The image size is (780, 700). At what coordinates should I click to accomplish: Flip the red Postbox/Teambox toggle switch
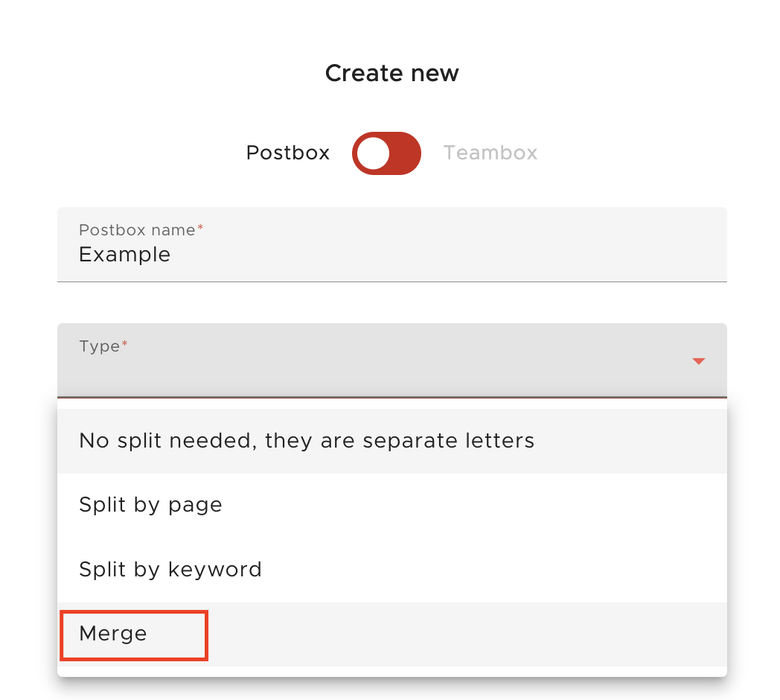pyautogui.click(x=386, y=153)
